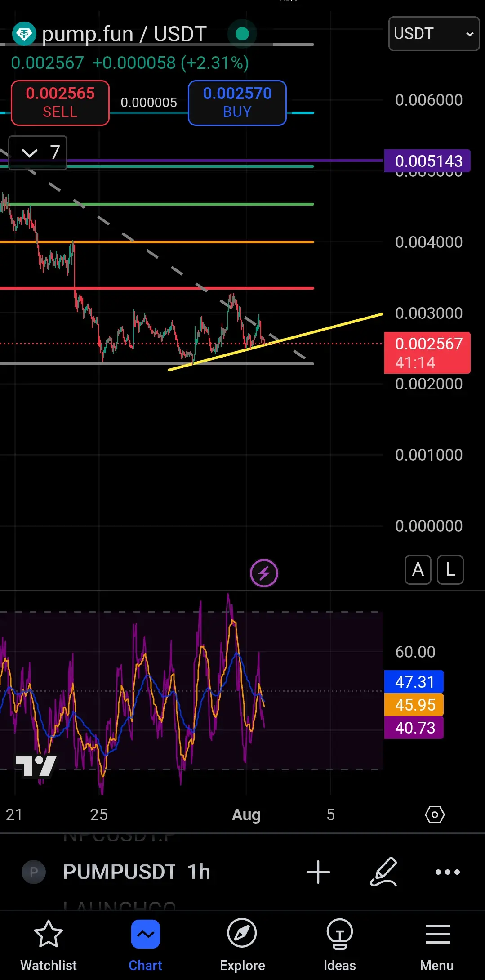This screenshot has height=980, width=485.
Task: Toggle log scale with the L button
Action: point(450,570)
